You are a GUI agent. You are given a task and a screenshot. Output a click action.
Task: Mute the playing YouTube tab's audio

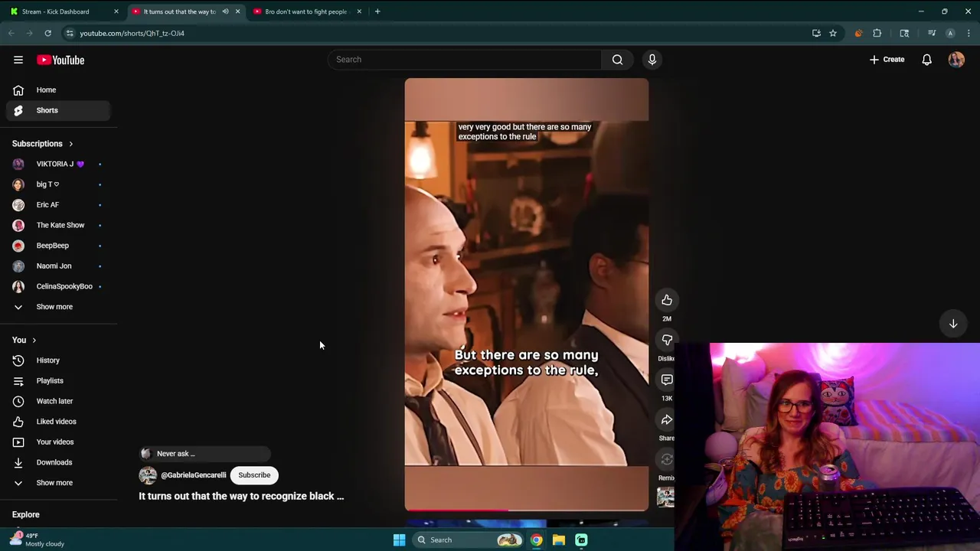coord(225,11)
